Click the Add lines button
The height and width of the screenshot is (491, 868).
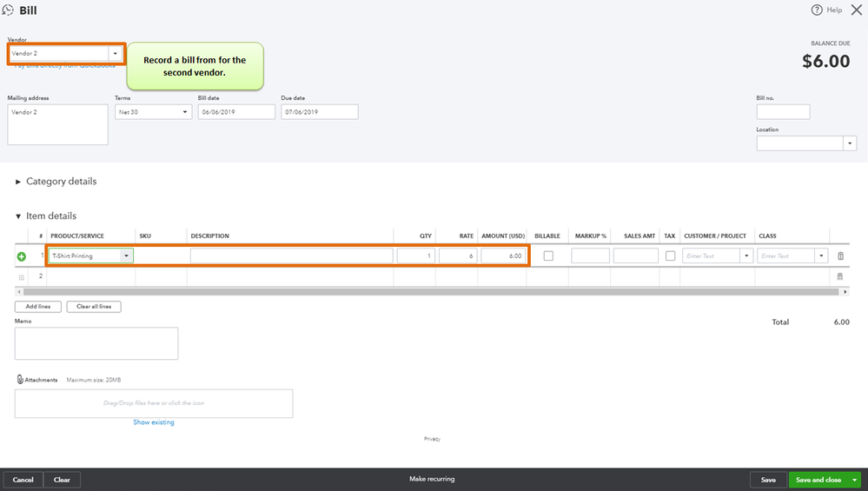pyautogui.click(x=38, y=307)
